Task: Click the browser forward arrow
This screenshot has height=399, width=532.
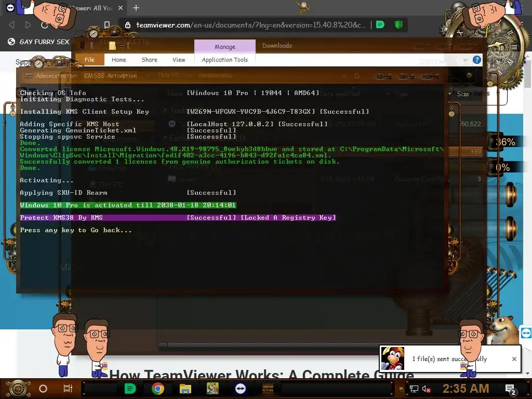Action: point(28,25)
